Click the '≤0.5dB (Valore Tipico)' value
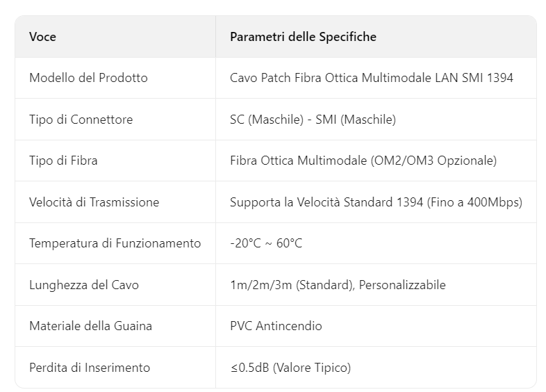This screenshot has width=546, height=392. (290, 368)
